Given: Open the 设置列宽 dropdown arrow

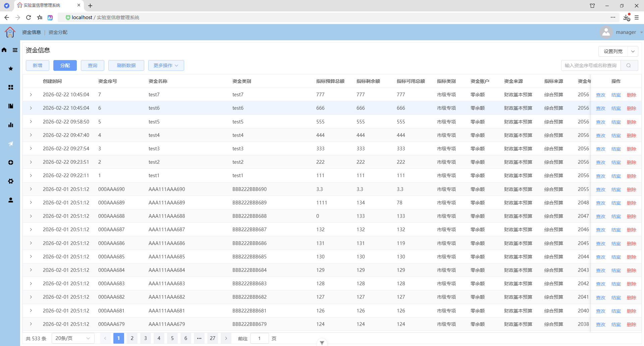Looking at the screenshot, I should 633,51.
